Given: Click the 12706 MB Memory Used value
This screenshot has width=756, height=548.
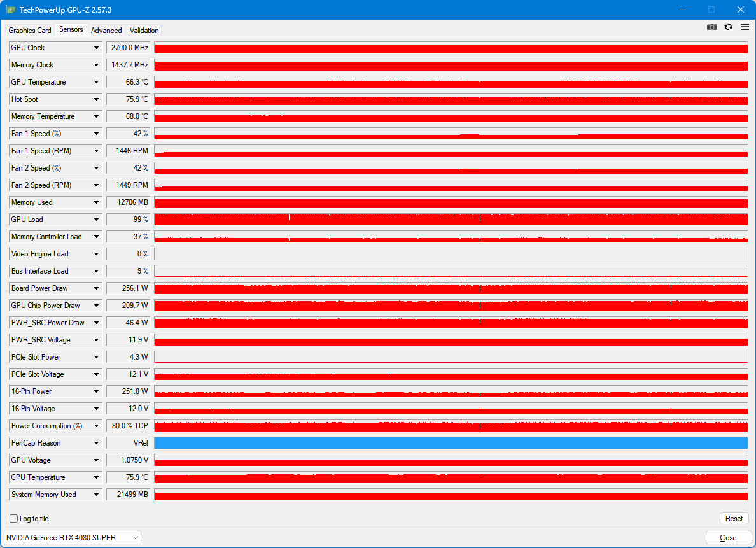Looking at the screenshot, I should (129, 202).
